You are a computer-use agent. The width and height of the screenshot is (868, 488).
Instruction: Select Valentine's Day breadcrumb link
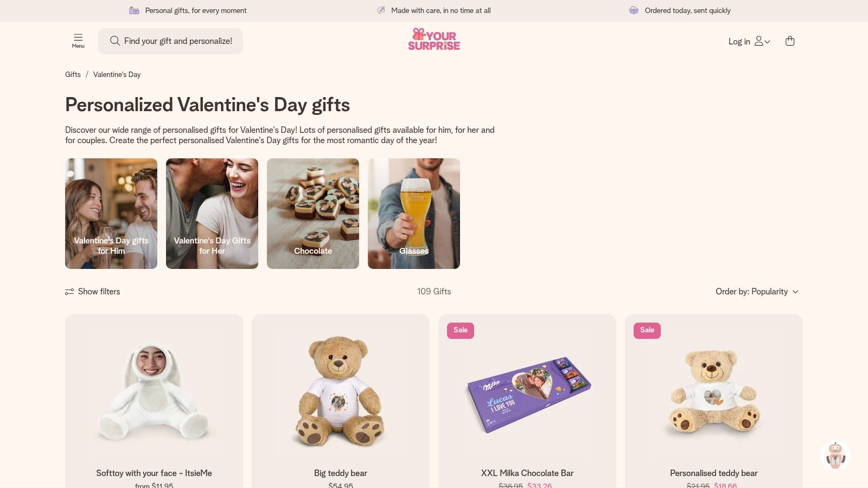(117, 75)
